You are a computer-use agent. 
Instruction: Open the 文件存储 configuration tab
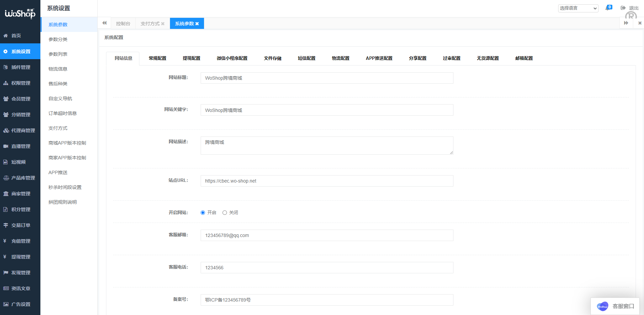pyautogui.click(x=273, y=58)
